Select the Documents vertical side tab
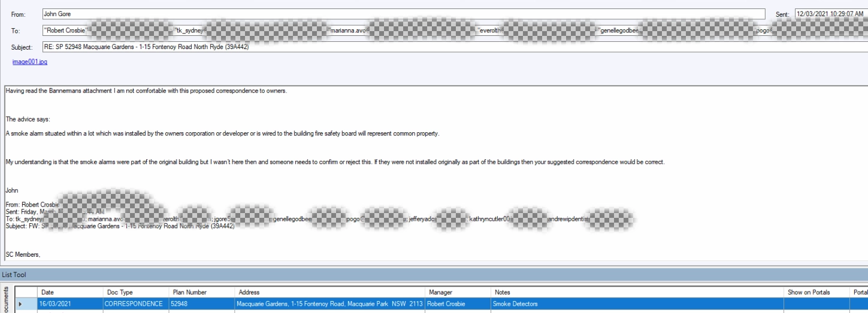 click(x=6, y=299)
